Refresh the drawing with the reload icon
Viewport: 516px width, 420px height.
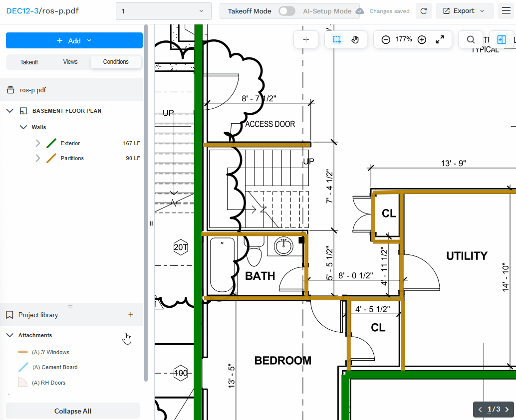point(423,10)
